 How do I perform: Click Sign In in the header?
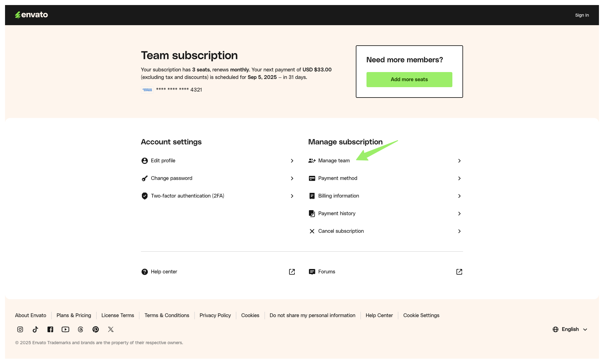click(582, 15)
